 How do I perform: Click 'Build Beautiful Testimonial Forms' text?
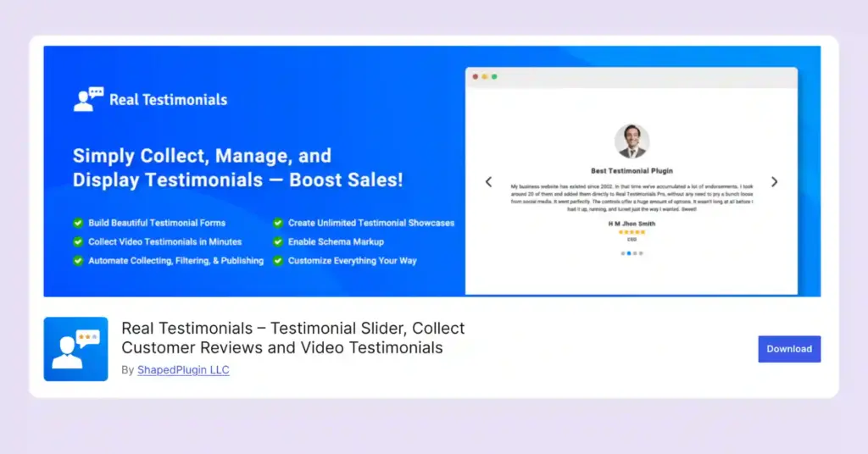(157, 223)
